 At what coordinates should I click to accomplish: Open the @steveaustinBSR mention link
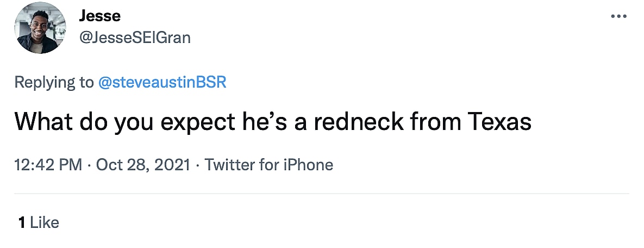[x=162, y=82]
